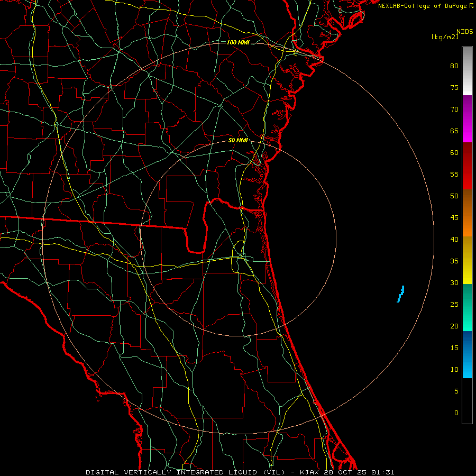The width and height of the screenshot is (476, 476).
Task: Click the KJAX station identifier in caption
Action: 309,472
